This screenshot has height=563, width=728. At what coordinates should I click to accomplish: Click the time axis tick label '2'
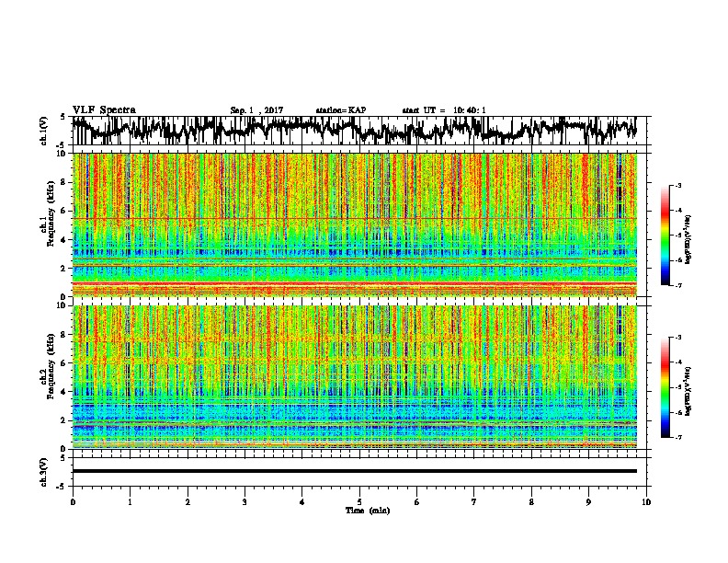[x=188, y=502]
